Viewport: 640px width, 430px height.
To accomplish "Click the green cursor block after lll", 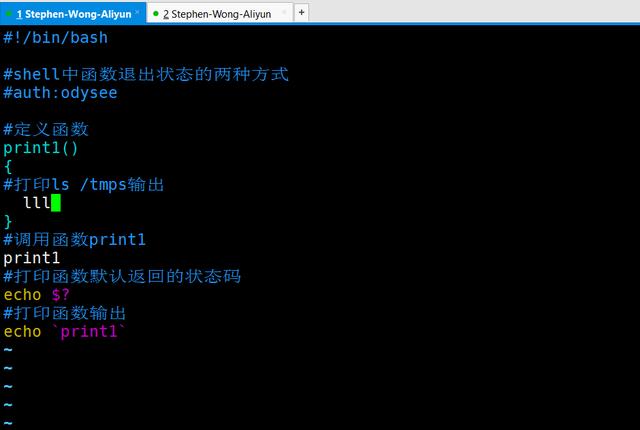I will [56, 203].
